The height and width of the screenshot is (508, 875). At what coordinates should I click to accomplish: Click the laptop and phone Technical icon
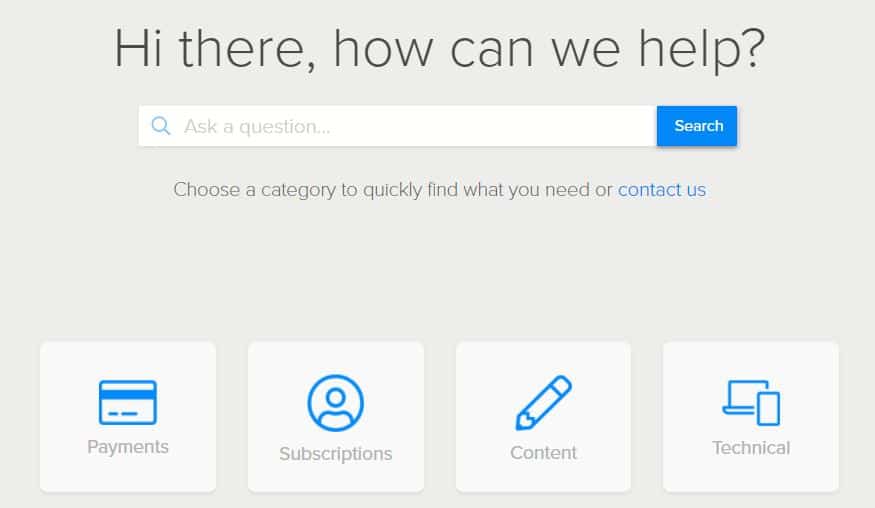751,402
